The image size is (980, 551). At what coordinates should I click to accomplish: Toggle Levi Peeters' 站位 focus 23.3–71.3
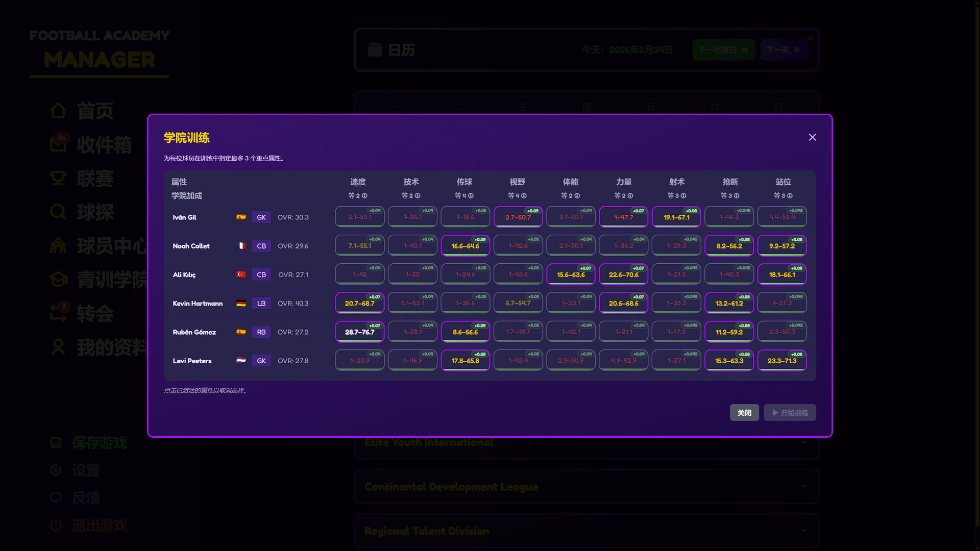pyautogui.click(x=781, y=361)
